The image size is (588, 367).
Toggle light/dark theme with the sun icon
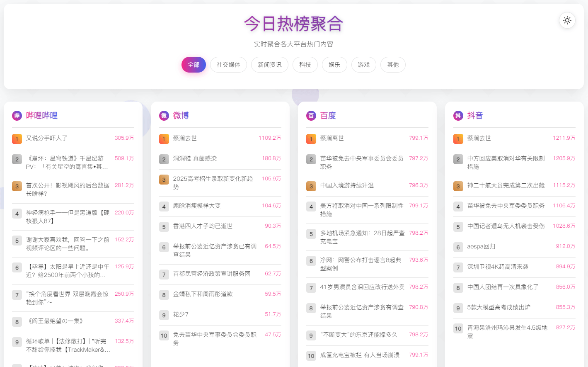coord(567,20)
